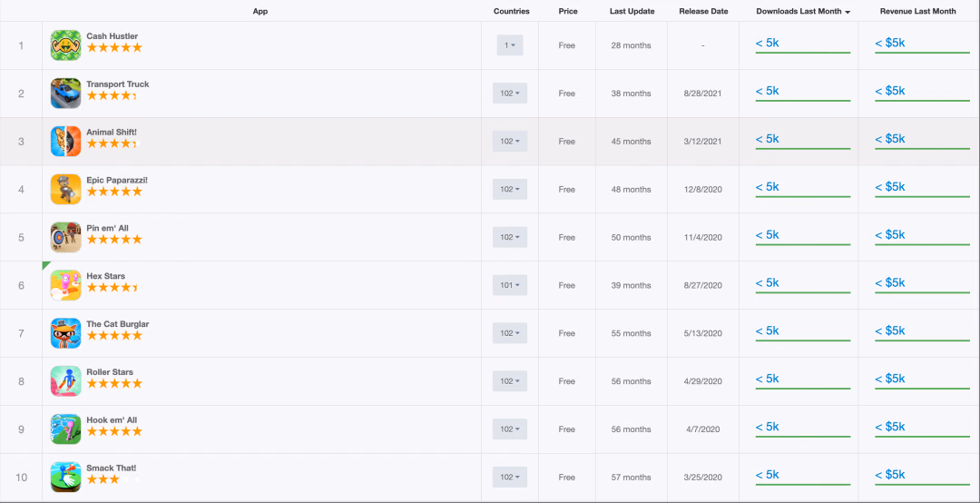
Task: Open the Epic Paparazzi! title link
Action: (x=117, y=180)
